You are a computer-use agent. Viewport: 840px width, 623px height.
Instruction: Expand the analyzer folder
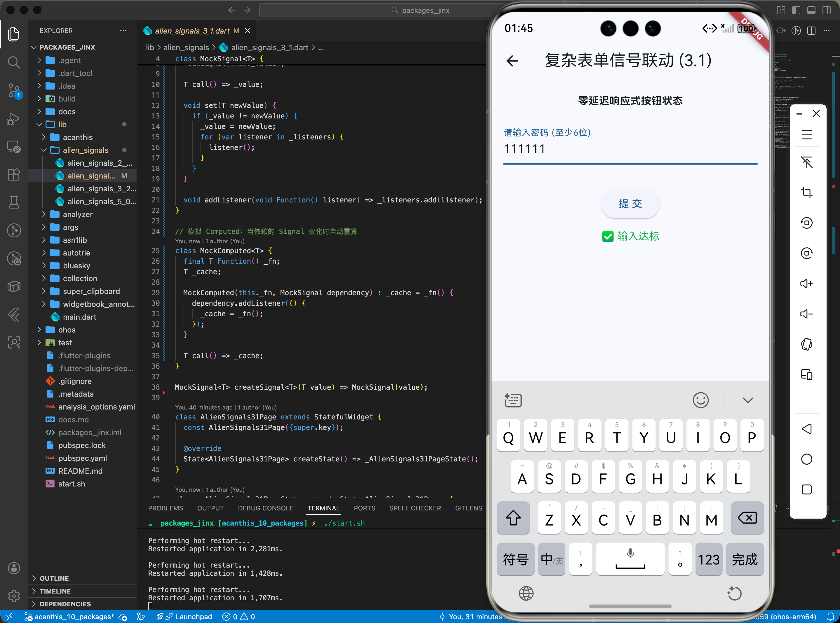(x=77, y=214)
